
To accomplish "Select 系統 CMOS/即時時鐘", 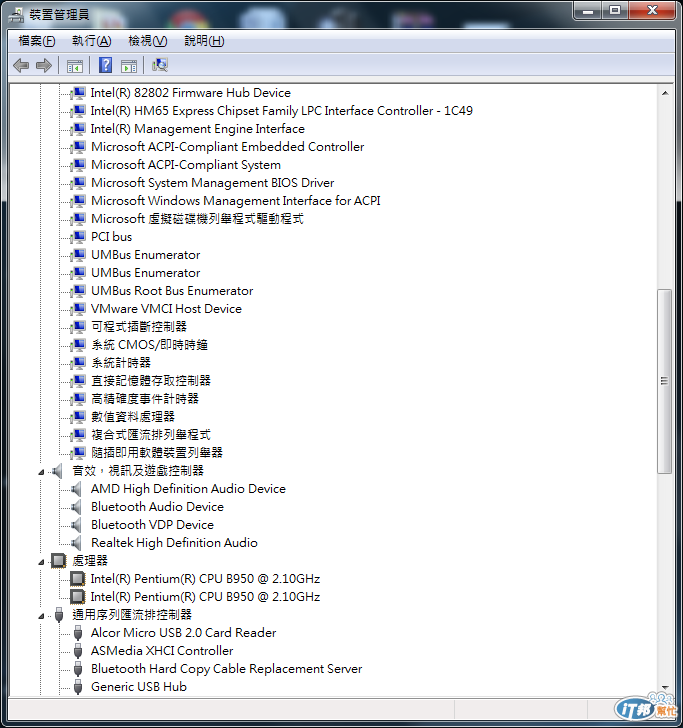I will tap(150, 345).
